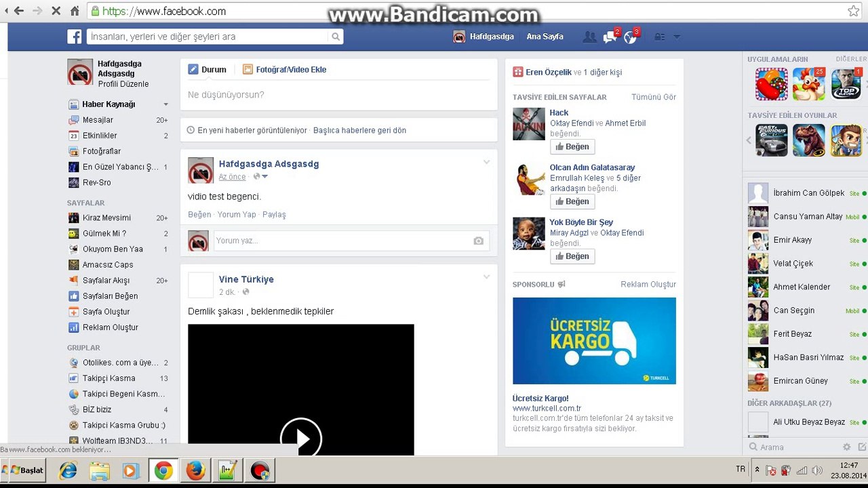Open Firefox from the taskbar
868x488 pixels.
point(195,470)
